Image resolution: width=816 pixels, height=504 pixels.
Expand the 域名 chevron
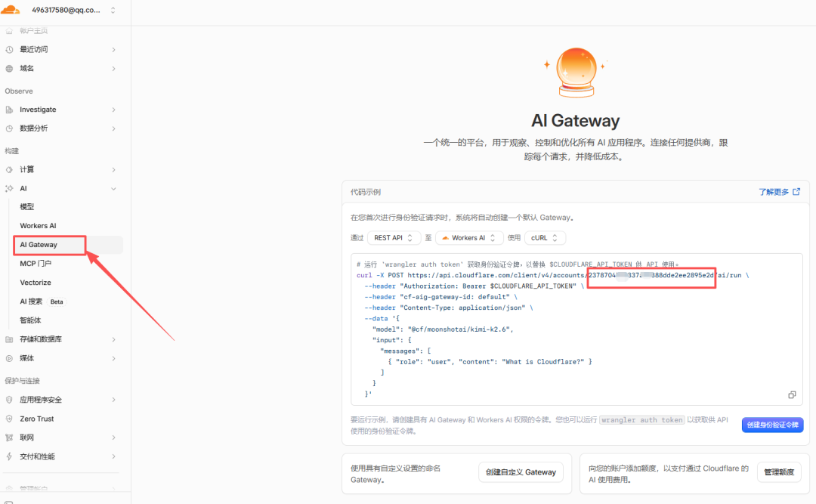[x=113, y=68]
